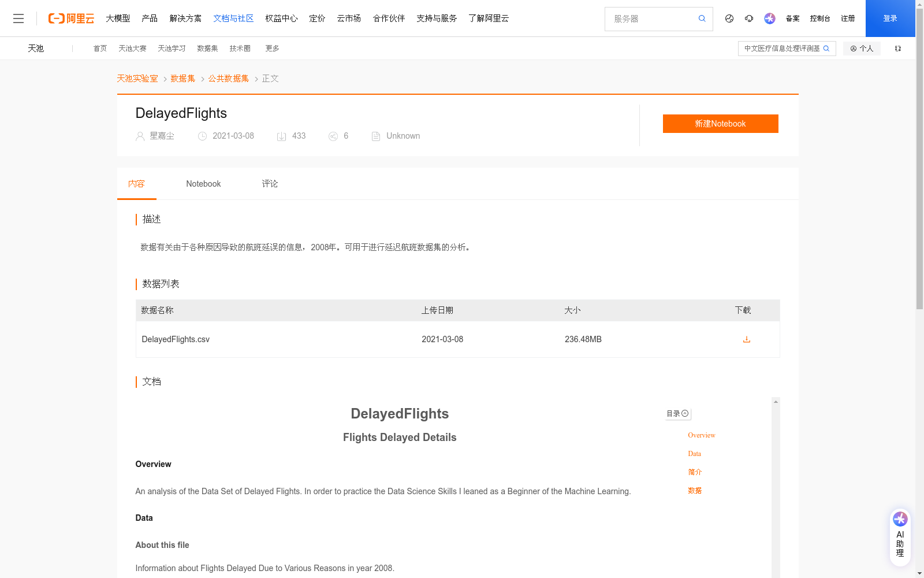Open 数据集 in the Tianchi navigation bar
The height and width of the screenshot is (578, 924).
pos(207,49)
